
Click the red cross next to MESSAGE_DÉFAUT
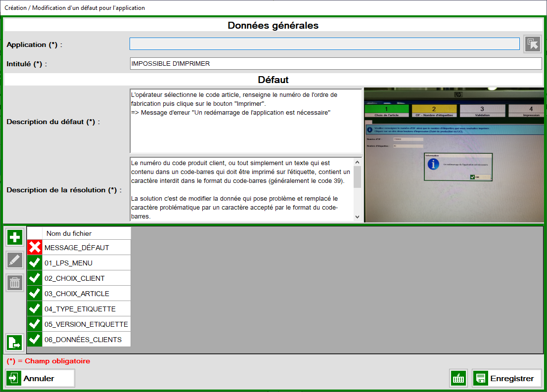click(35, 248)
